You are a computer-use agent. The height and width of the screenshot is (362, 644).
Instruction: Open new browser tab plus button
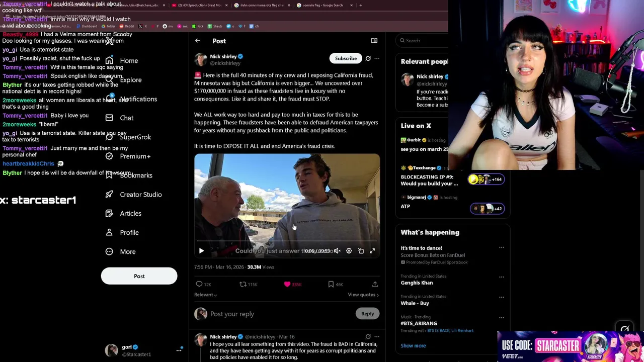pos(360,6)
